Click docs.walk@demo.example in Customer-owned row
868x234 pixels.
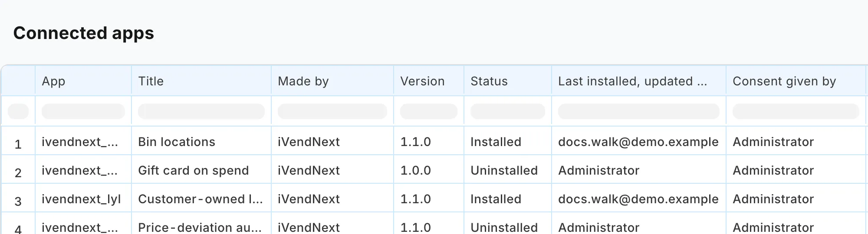[x=639, y=199]
